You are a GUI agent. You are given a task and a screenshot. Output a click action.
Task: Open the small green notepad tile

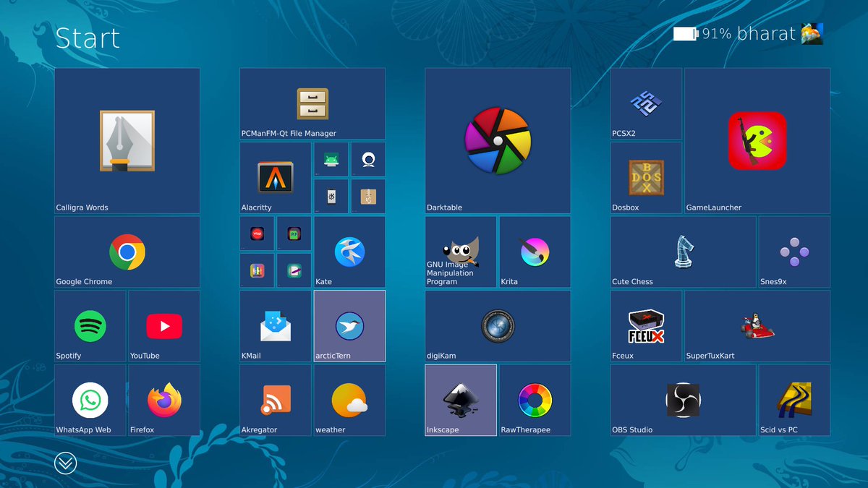pos(294,270)
